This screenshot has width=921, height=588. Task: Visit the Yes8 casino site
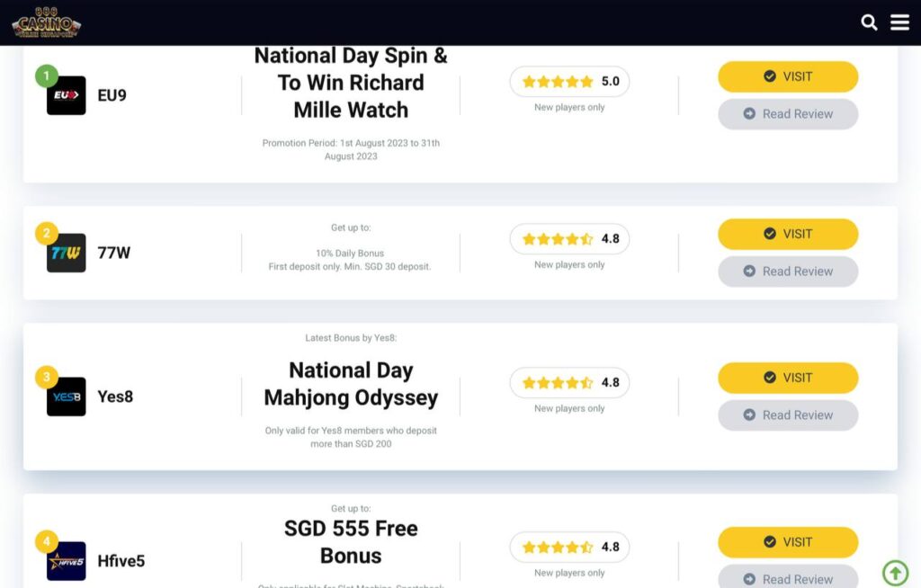[x=788, y=378]
